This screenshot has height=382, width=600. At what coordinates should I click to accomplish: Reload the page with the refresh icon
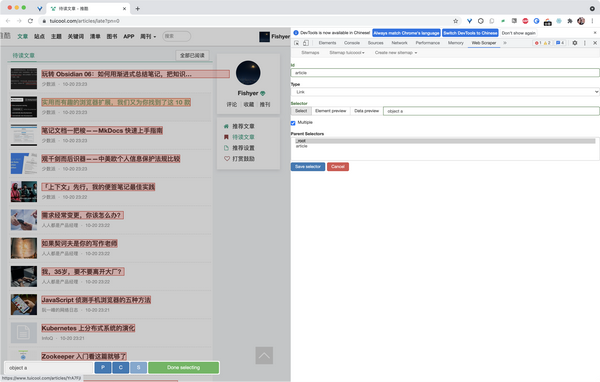tap(30, 21)
